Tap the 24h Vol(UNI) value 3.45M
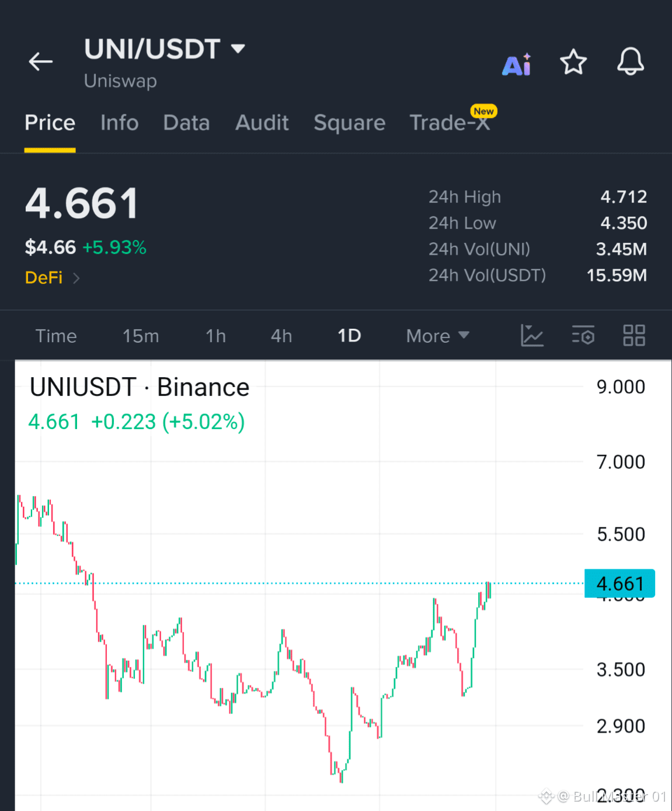 pos(621,249)
